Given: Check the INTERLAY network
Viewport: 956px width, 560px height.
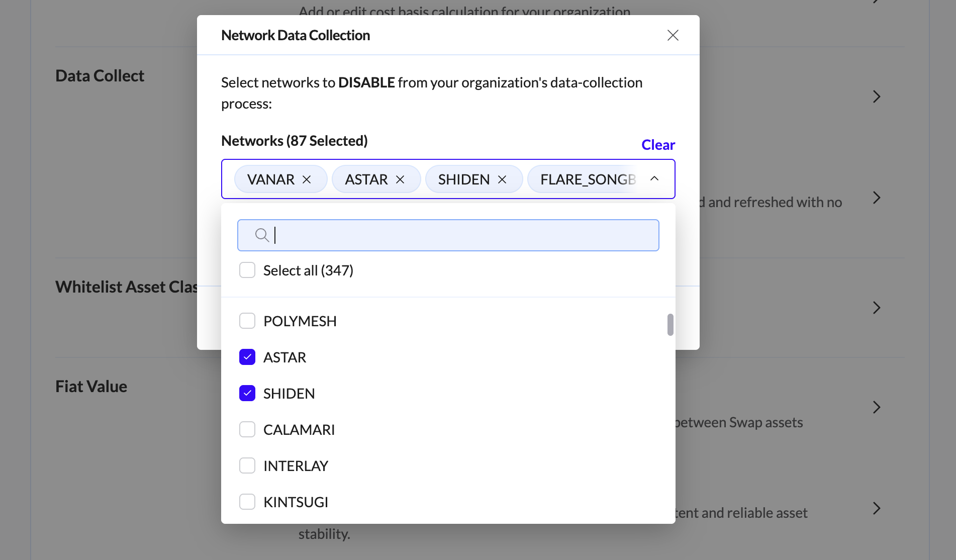Looking at the screenshot, I should [247, 465].
